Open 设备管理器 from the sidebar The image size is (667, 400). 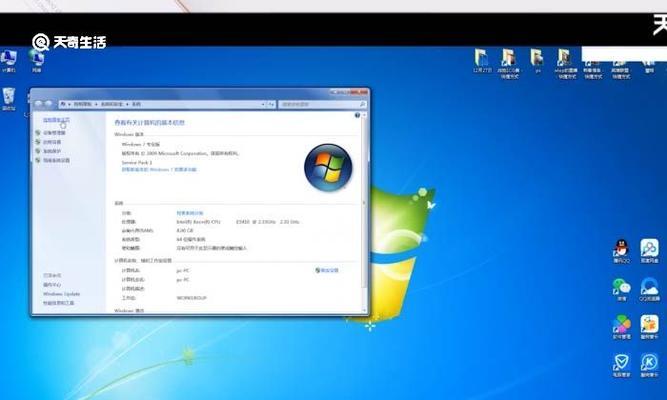point(54,133)
